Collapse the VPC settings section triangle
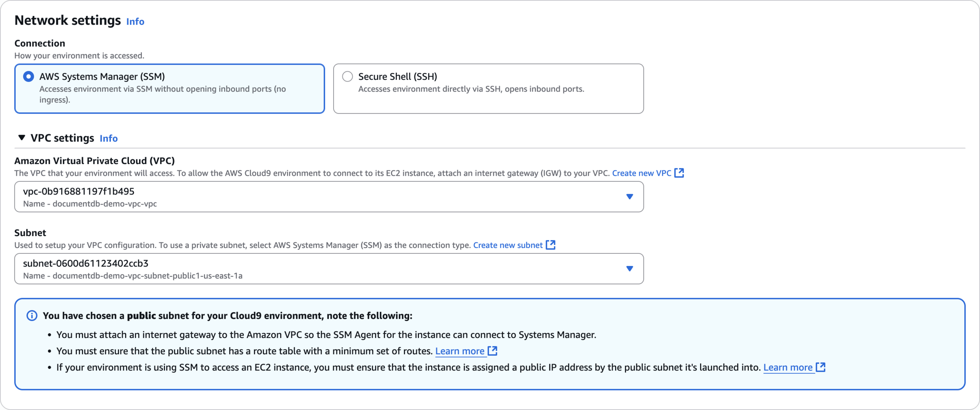The height and width of the screenshot is (410, 980). (x=22, y=137)
